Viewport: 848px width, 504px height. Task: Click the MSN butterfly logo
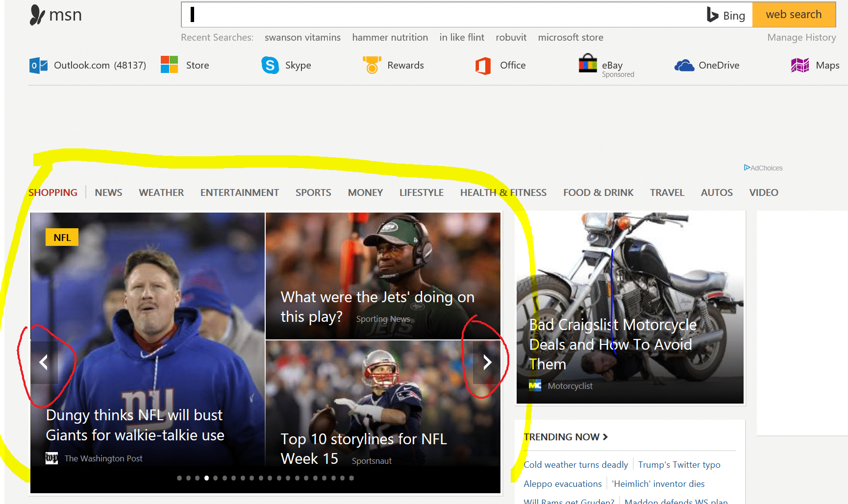(37, 15)
